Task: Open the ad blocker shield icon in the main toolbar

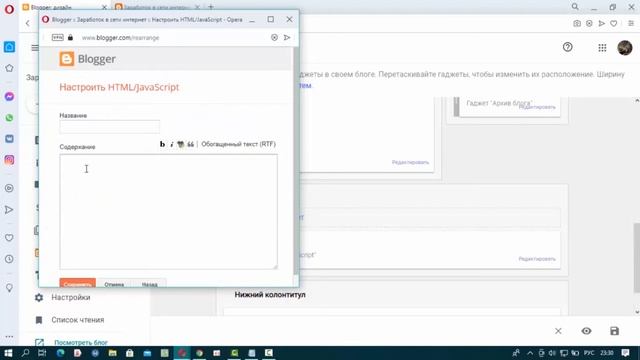Action: coord(589,24)
